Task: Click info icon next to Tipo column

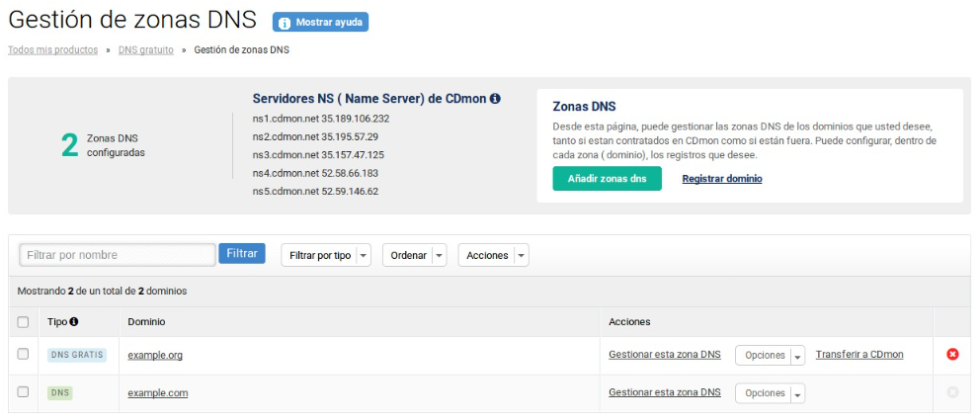Action: pos(74,322)
